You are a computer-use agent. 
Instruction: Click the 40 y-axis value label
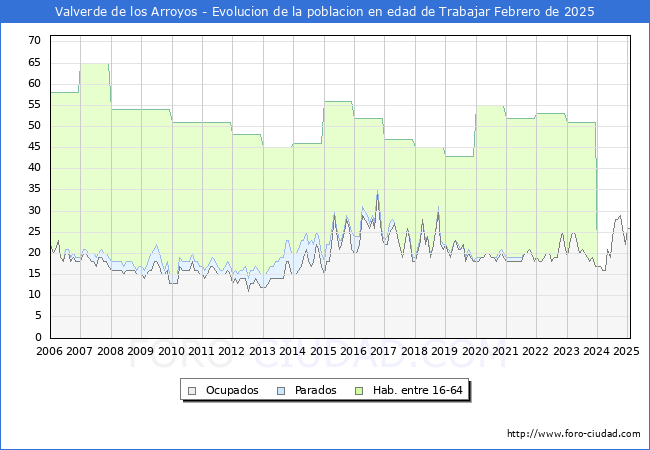click(34, 167)
